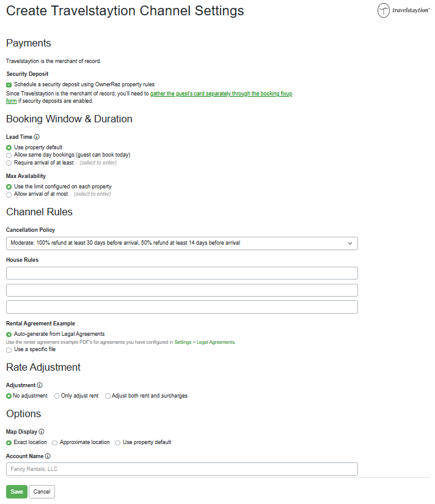Click the first House Rules input field
The width and height of the screenshot is (435, 504).
point(181,273)
